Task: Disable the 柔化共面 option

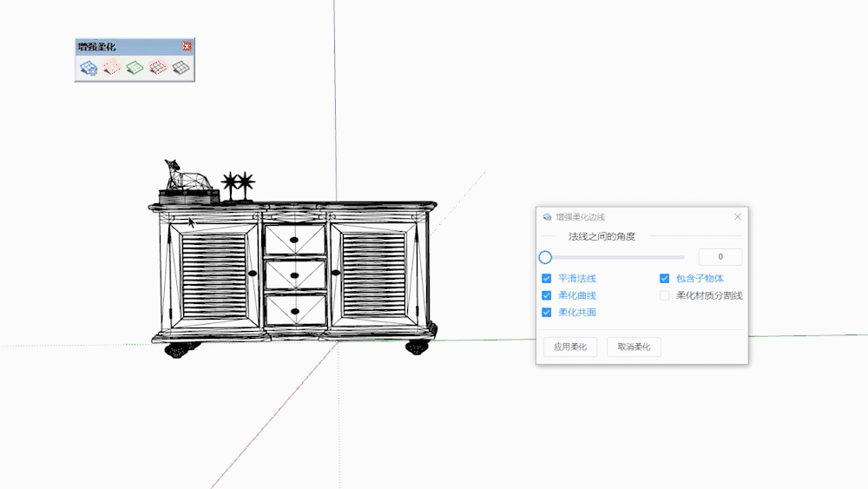Action: point(547,312)
